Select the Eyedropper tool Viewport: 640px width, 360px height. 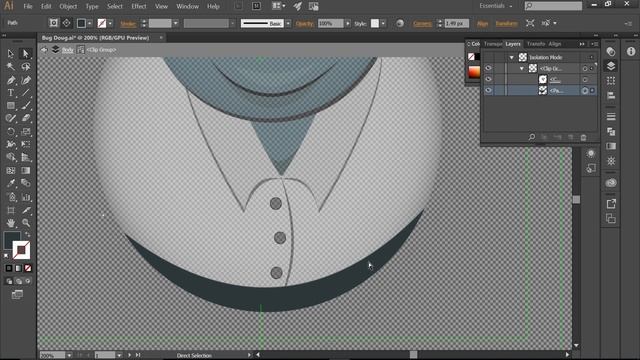[x=11, y=183]
